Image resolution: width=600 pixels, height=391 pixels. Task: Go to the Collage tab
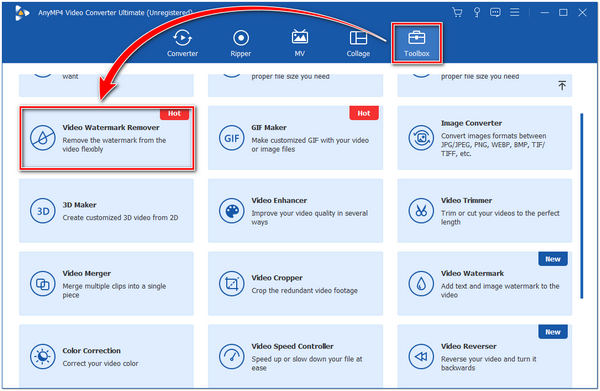358,43
